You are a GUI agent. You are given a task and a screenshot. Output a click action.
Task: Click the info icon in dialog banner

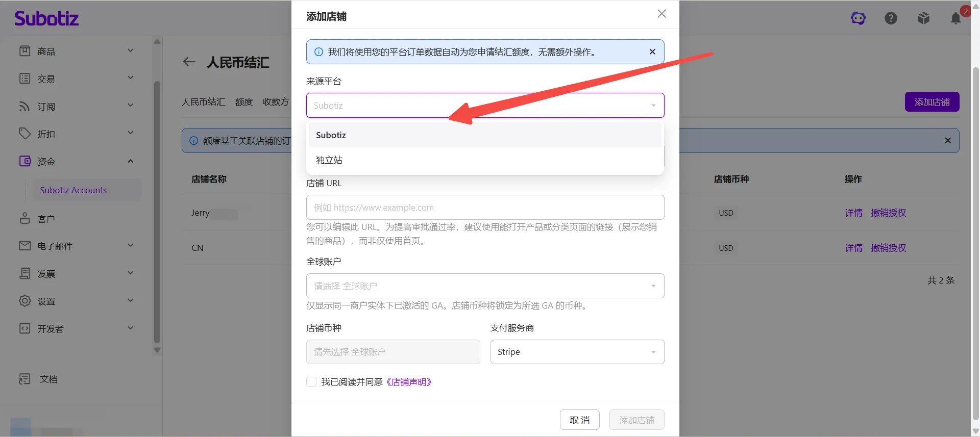pos(318,52)
